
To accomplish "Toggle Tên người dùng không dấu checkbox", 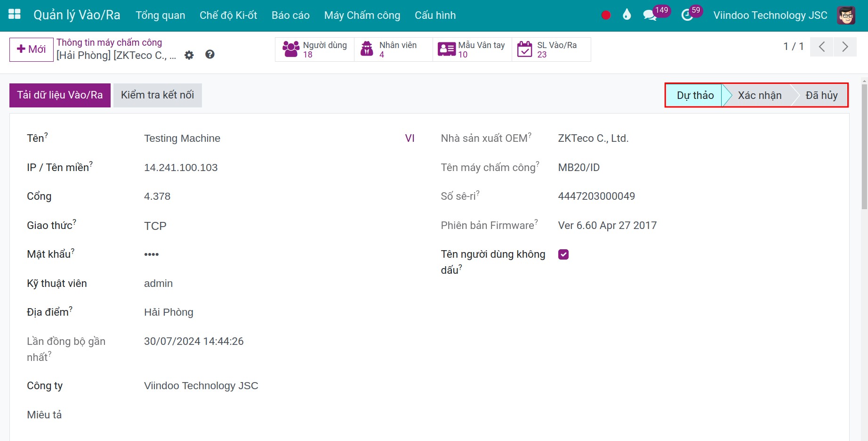I will point(563,254).
